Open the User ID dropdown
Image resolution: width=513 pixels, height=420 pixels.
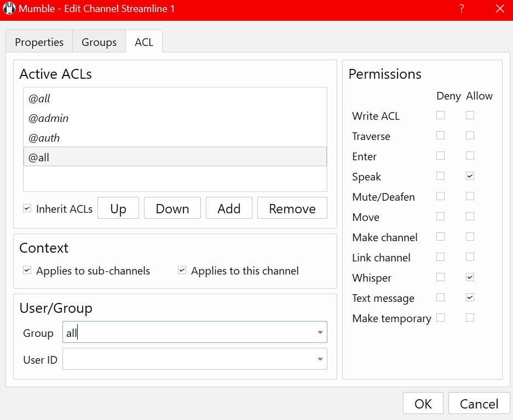[319, 359]
